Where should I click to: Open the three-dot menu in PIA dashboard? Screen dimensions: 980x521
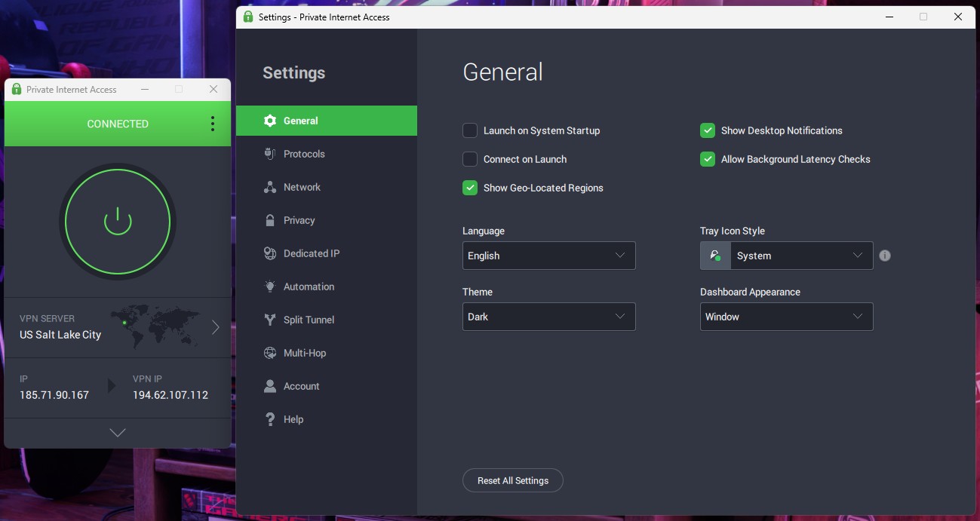tap(213, 124)
